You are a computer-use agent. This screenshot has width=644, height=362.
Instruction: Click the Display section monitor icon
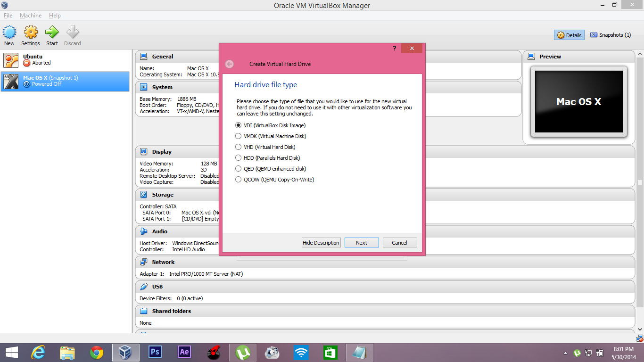pos(144,152)
